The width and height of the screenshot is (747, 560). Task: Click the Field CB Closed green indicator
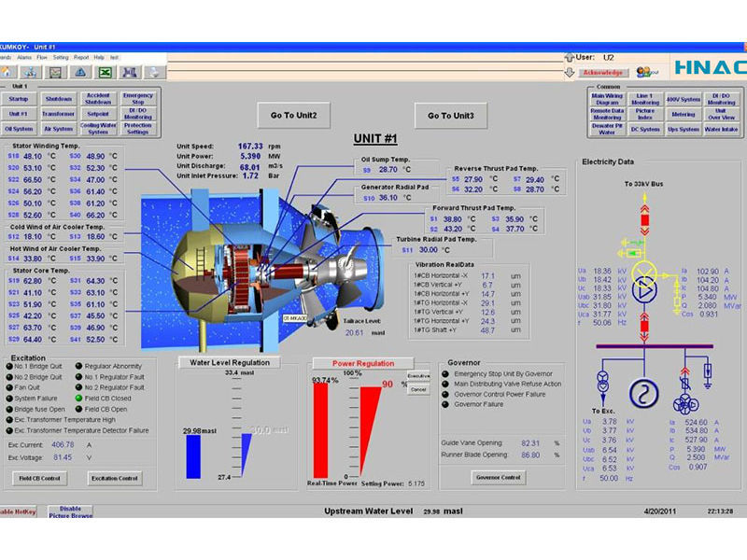pos(79,399)
